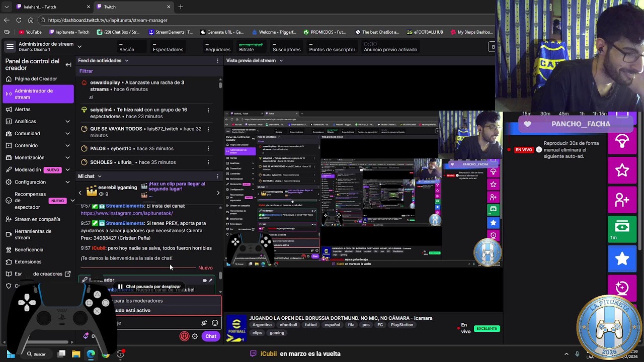
Task: Click the Extensiones icon in the sidebar
Action: click(9, 261)
